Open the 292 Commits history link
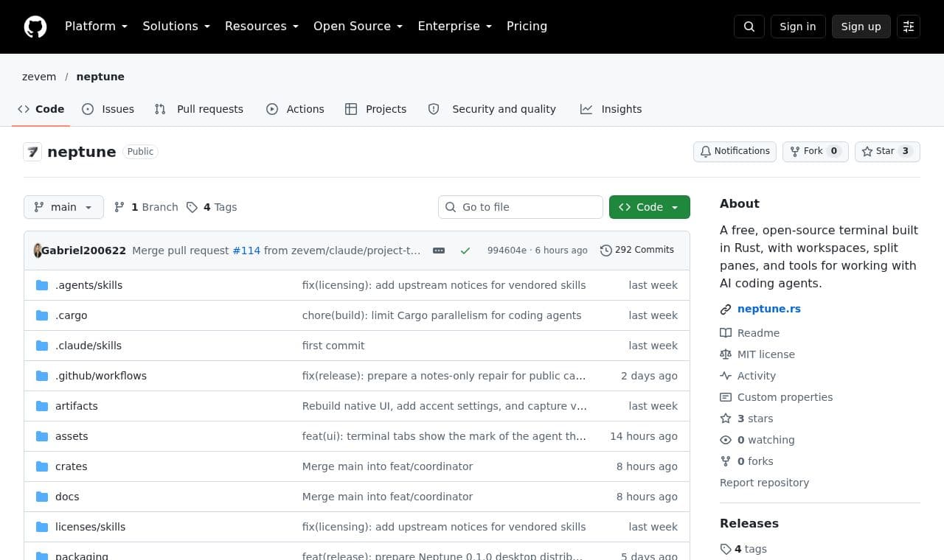Screen dimensions: 944x560 (x=637, y=251)
